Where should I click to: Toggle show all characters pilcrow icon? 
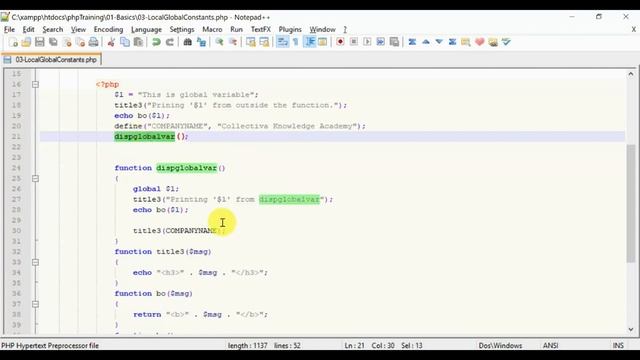point(296,42)
